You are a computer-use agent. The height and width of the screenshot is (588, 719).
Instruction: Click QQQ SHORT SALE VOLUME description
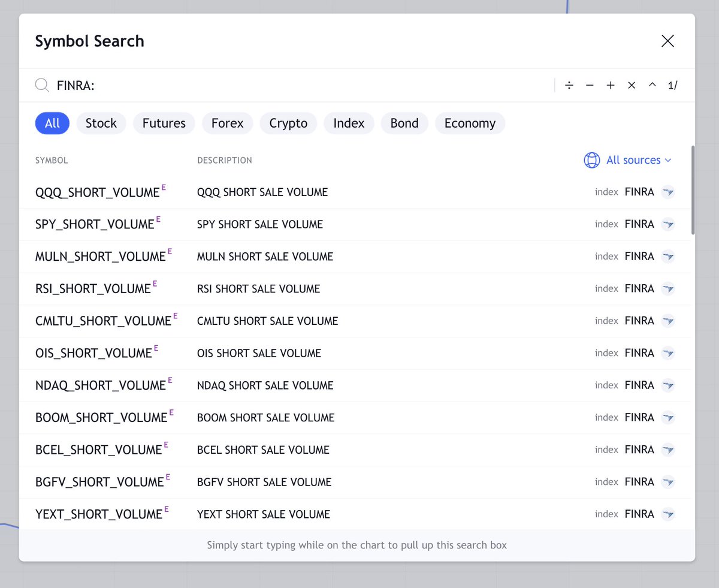[262, 192]
